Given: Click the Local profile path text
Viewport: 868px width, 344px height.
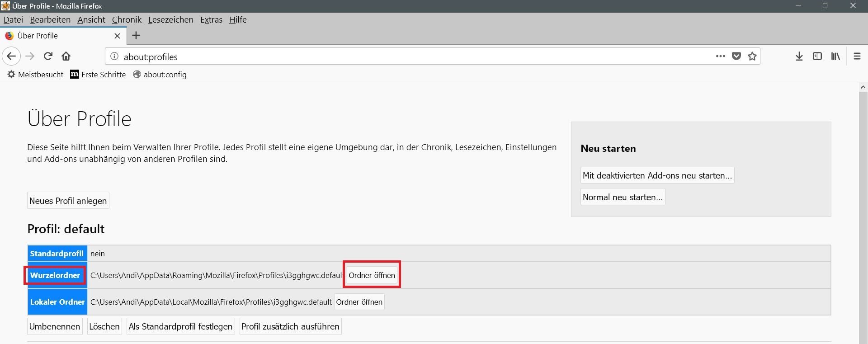Looking at the screenshot, I should [211, 302].
